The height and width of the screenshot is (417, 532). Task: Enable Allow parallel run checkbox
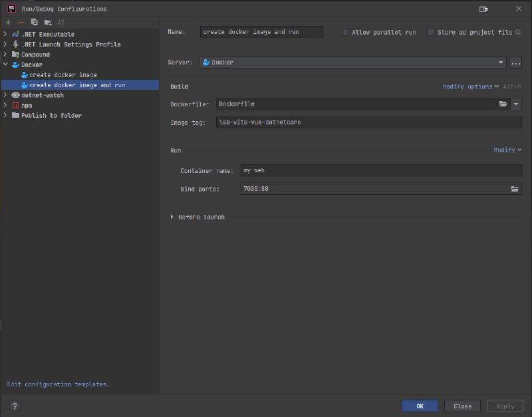click(345, 32)
